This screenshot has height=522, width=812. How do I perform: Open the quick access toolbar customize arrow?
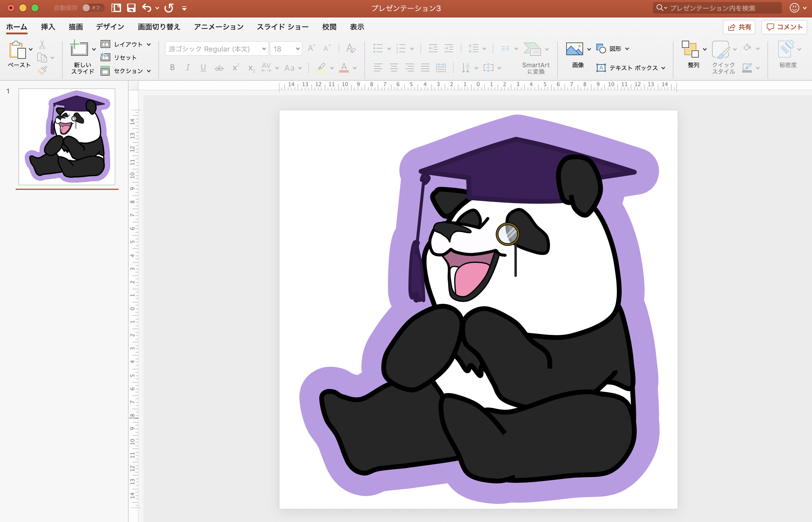[x=184, y=8]
